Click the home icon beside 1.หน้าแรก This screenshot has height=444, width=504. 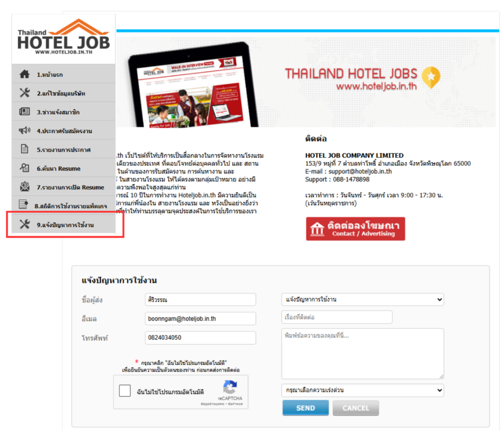point(25,74)
